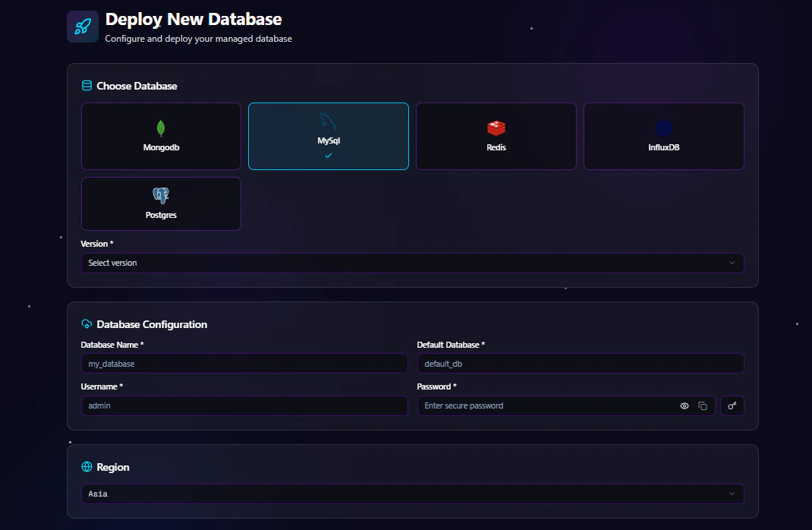The image size is (812, 530).
Task: Generate a password with the key icon
Action: coord(732,405)
